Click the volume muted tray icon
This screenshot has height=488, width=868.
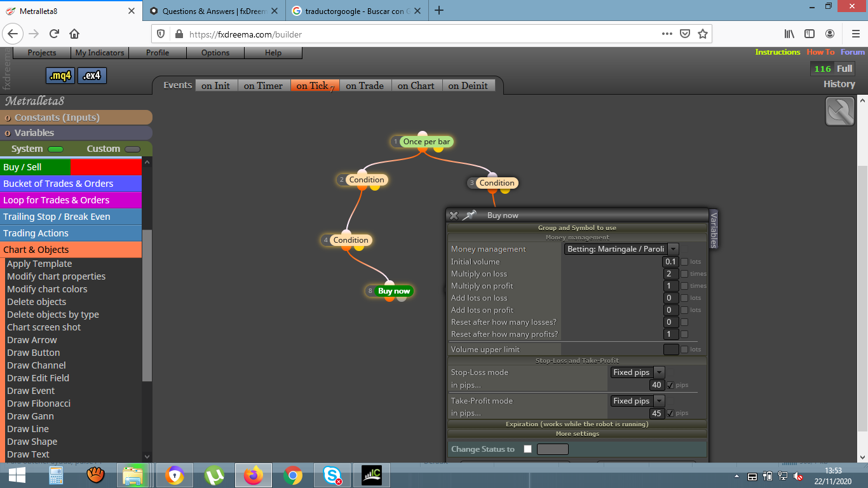point(799,477)
